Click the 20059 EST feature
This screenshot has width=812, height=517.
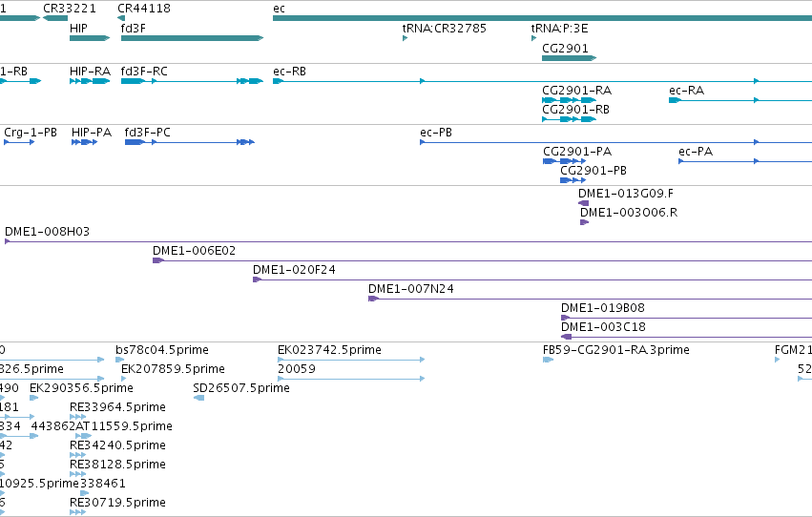(351, 379)
